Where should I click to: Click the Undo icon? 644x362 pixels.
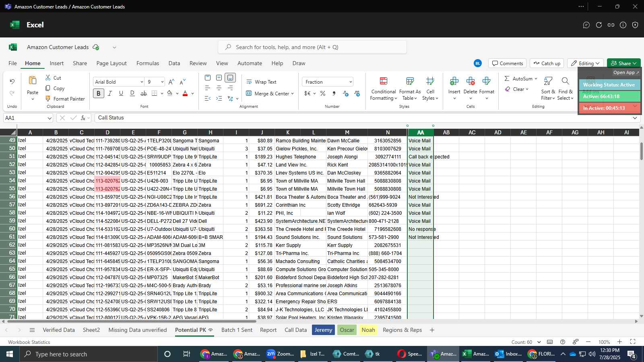pos(12,82)
